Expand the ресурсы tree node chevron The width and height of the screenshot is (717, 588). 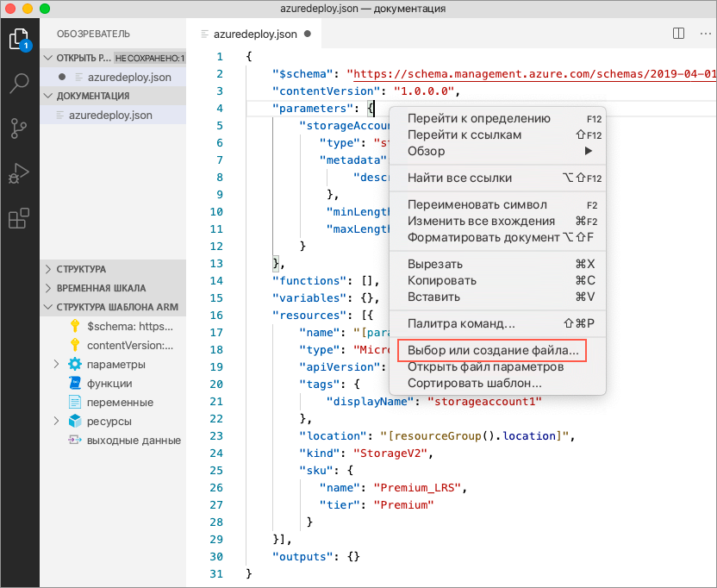click(56, 421)
